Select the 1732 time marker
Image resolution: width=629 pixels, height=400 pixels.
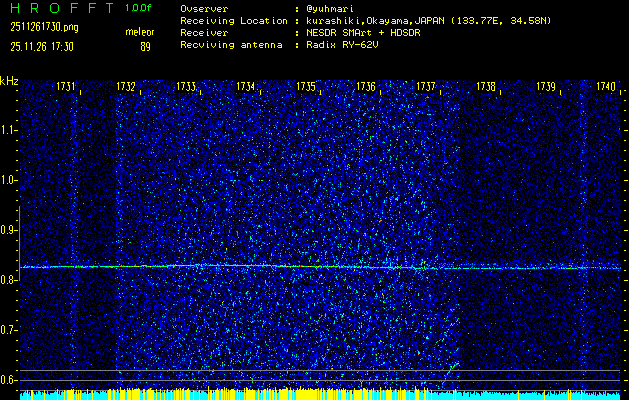tap(127, 88)
